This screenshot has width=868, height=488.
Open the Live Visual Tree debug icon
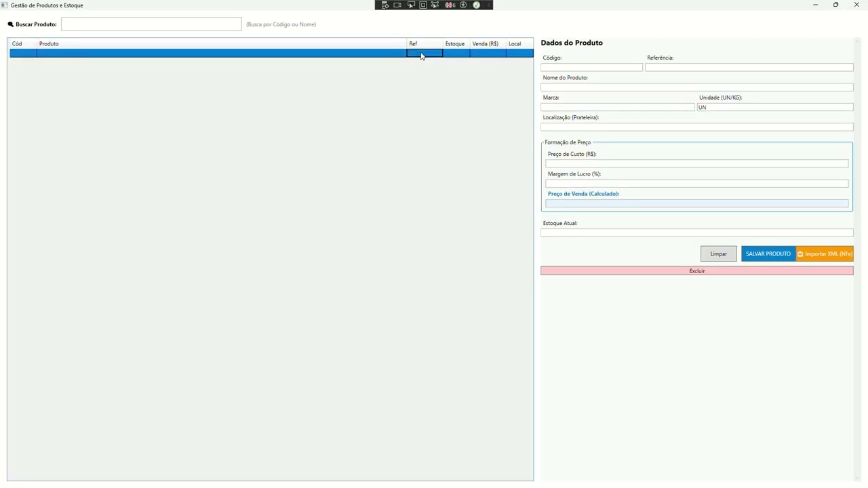[x=385, y=5]
